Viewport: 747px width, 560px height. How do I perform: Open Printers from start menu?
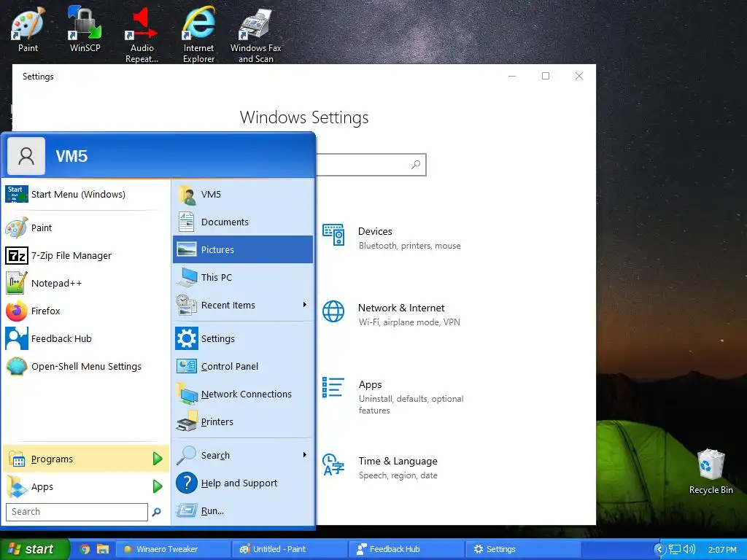coord(243,421)
